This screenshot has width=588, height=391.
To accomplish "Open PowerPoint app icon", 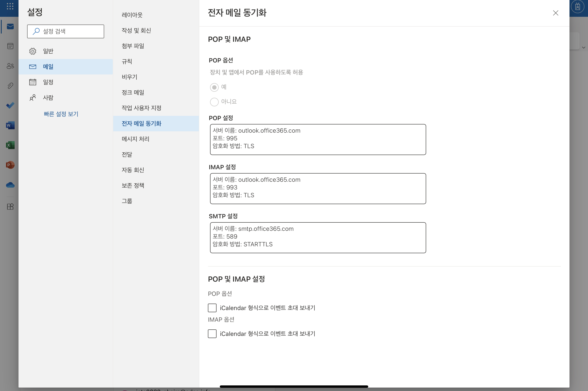I will 10,165.
